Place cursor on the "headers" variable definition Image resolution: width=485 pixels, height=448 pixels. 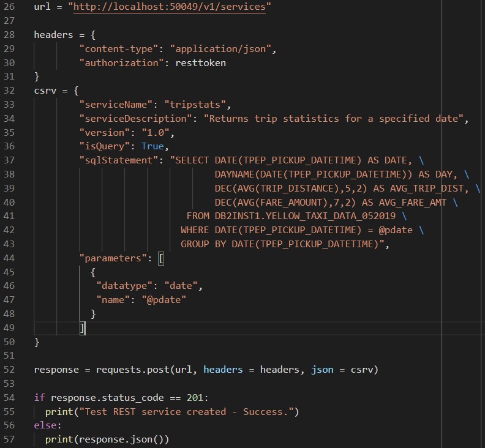point(53,35)
